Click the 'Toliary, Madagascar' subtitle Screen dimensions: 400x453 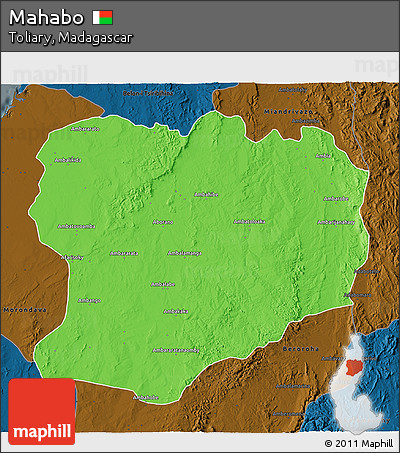point(71,38)
